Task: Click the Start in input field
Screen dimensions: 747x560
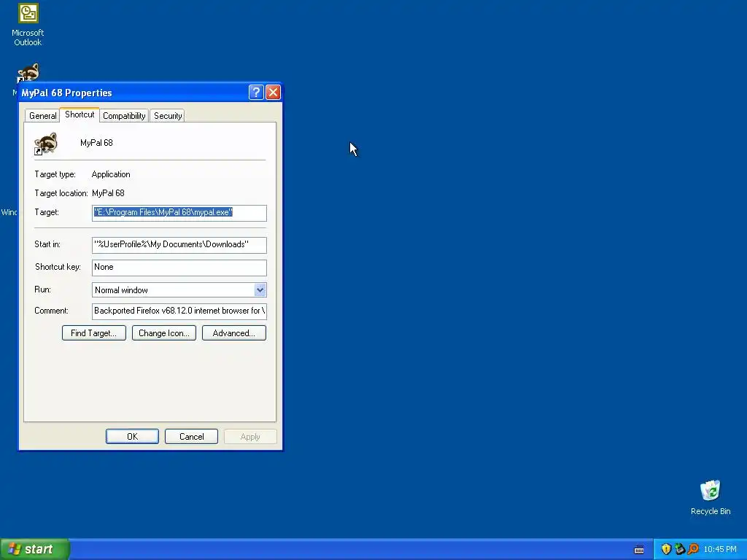Action: tap(179, 245)
